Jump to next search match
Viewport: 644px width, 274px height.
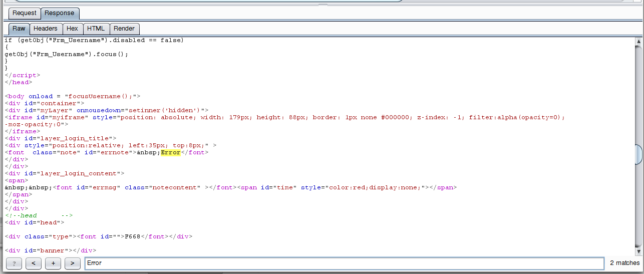(72, 263)
